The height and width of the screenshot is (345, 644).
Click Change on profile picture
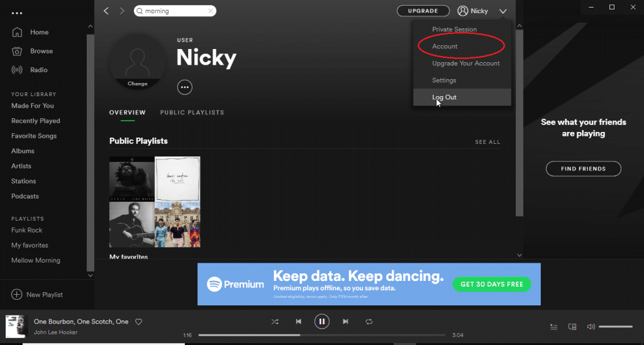pyautogui.click(x=138, y=84)
